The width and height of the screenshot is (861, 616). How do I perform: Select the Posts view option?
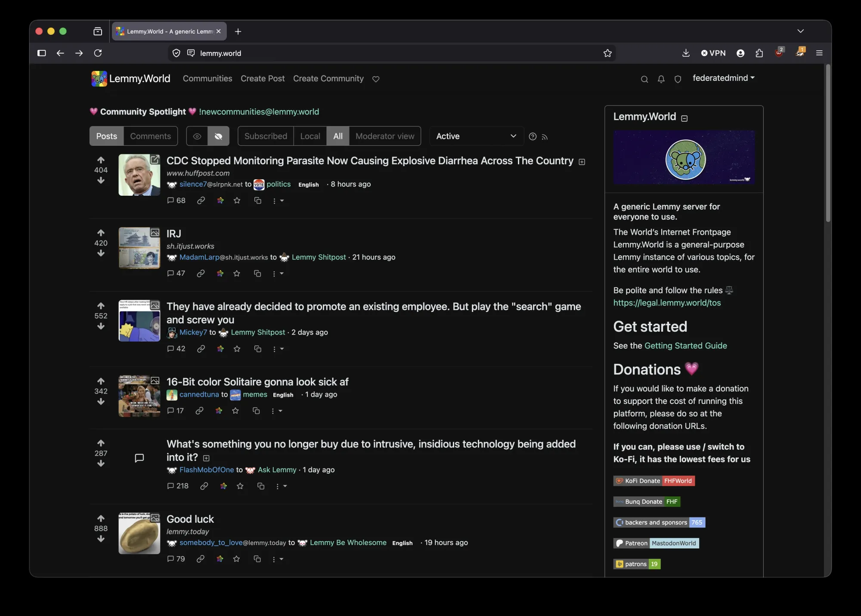(106, 136)
